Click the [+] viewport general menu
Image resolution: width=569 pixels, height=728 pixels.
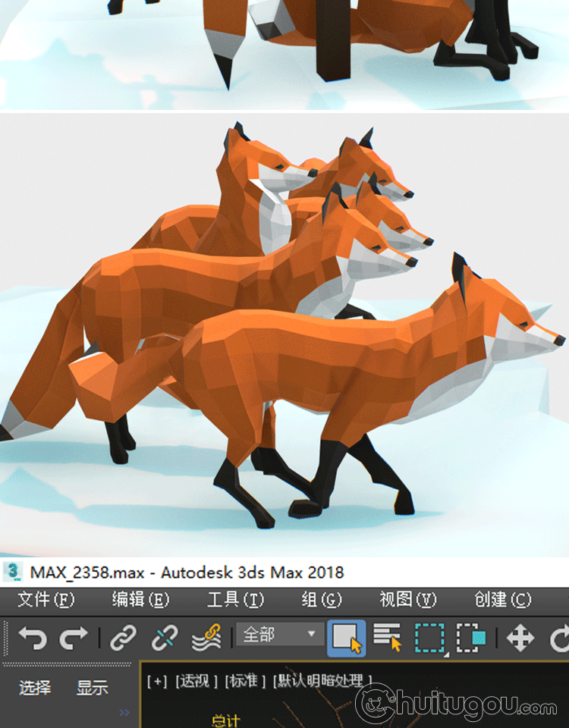point(157,681)
